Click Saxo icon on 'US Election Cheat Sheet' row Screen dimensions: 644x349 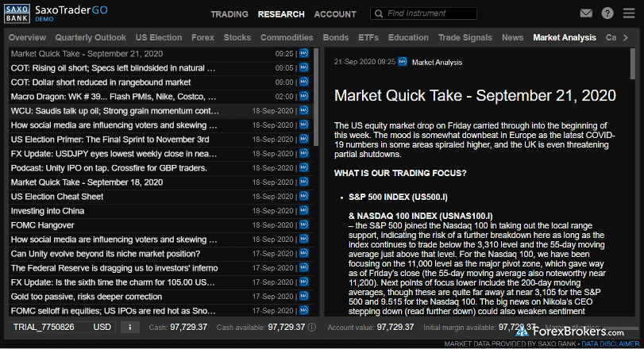(x=304, y=196)
